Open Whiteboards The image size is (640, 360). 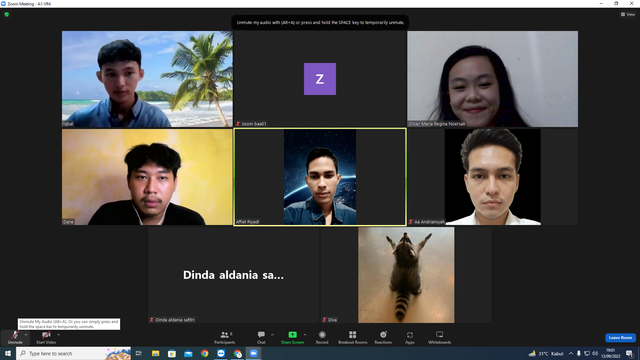tap(440, 337)
